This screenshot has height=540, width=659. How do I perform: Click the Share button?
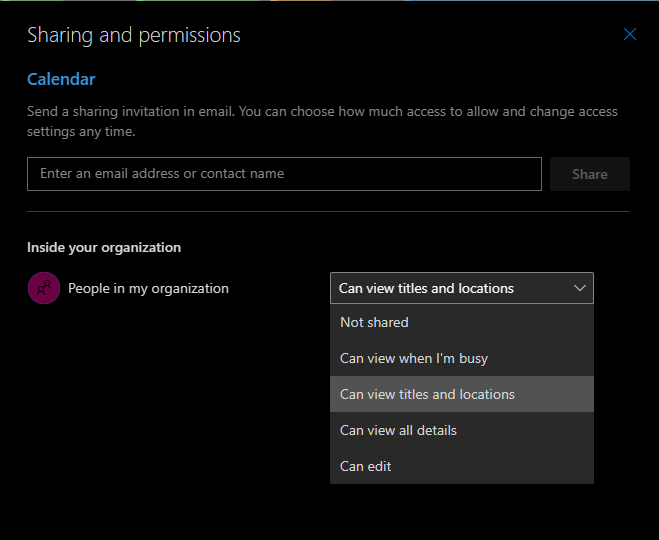[590, 174]
